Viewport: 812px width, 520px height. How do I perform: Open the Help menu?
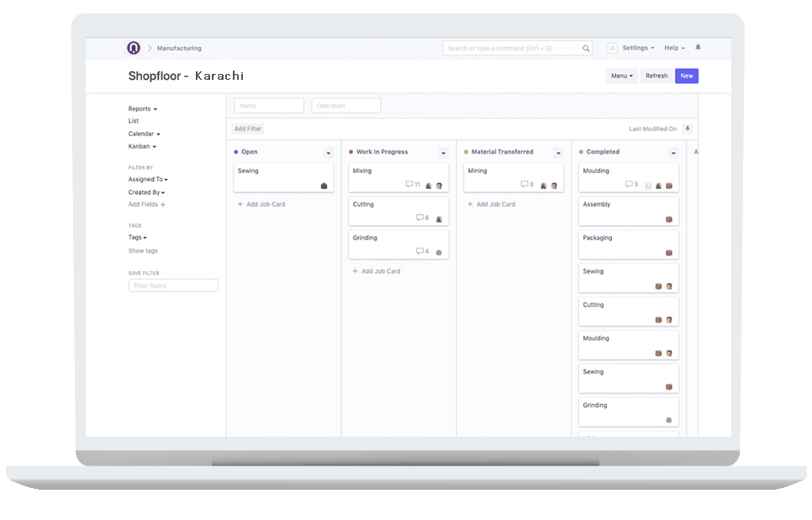click(674, 48)
